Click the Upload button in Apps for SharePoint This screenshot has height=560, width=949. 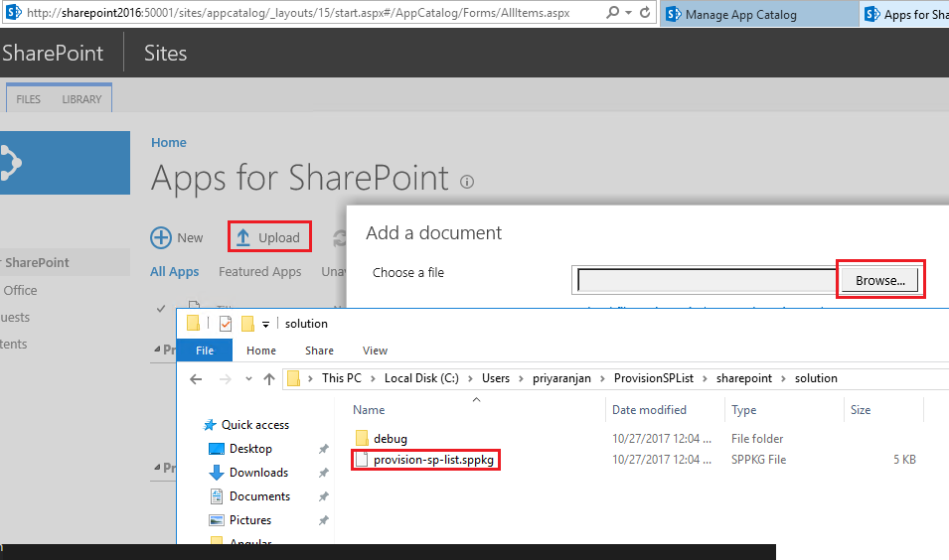click(x=269, y=237)
